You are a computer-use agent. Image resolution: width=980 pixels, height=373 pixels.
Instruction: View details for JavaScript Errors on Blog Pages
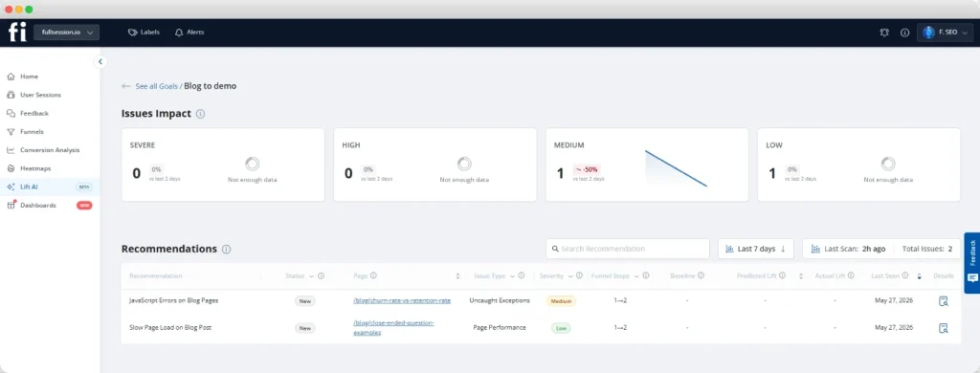(943, 301)
